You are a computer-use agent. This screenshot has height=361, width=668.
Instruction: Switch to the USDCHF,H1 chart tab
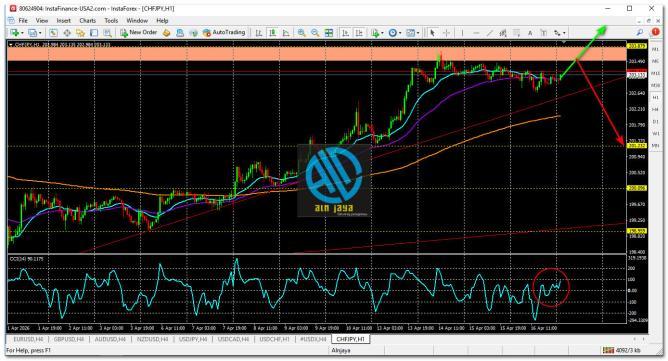[274, 339]
